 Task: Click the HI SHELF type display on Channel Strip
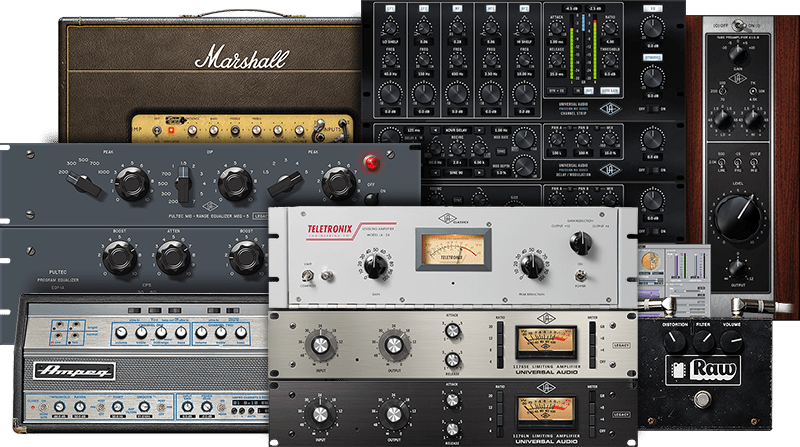524,42
